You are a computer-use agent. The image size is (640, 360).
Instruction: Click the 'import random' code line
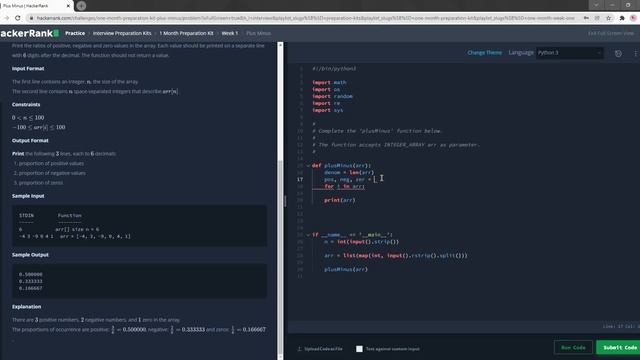tap(332, 96)
